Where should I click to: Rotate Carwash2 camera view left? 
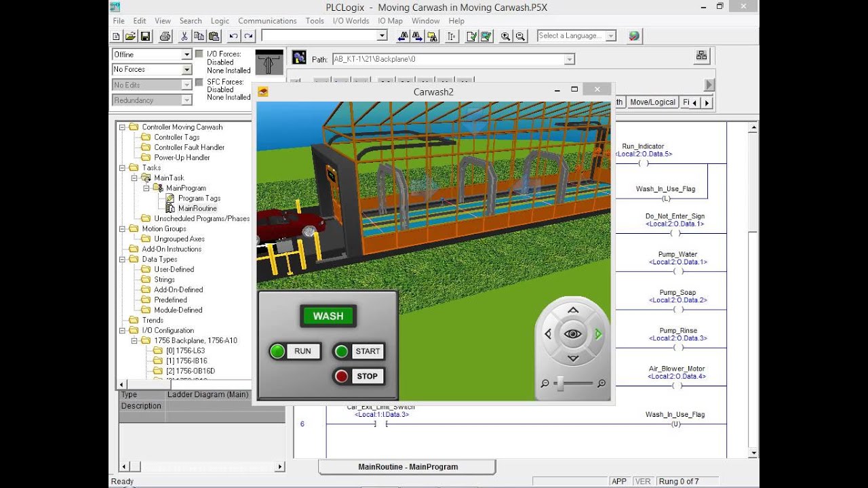548,333
